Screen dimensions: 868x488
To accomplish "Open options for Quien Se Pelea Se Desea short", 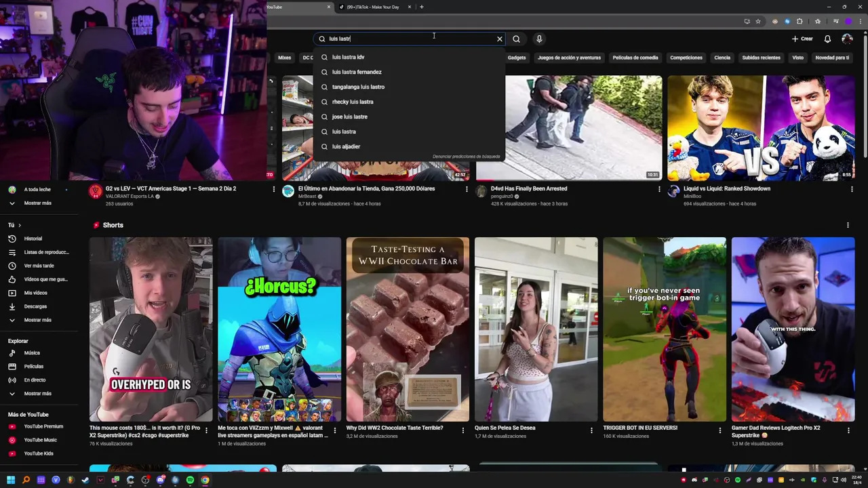I will pyautogui.click(x=591, y=430).
